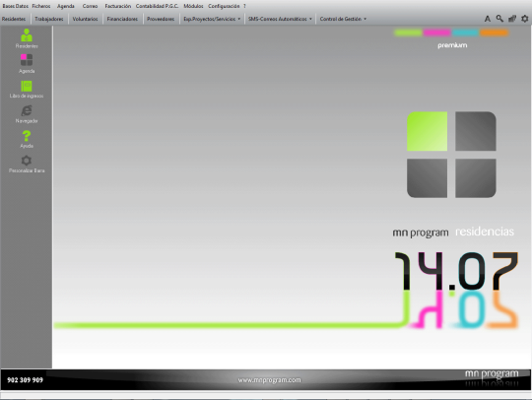Open the Bases Datos menu
This screenshot has width=532, height=400.
(x=15, y=6)
